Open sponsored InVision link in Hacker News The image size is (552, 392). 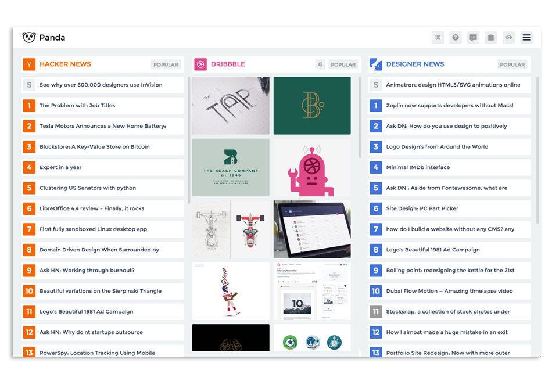click(102, 85)
